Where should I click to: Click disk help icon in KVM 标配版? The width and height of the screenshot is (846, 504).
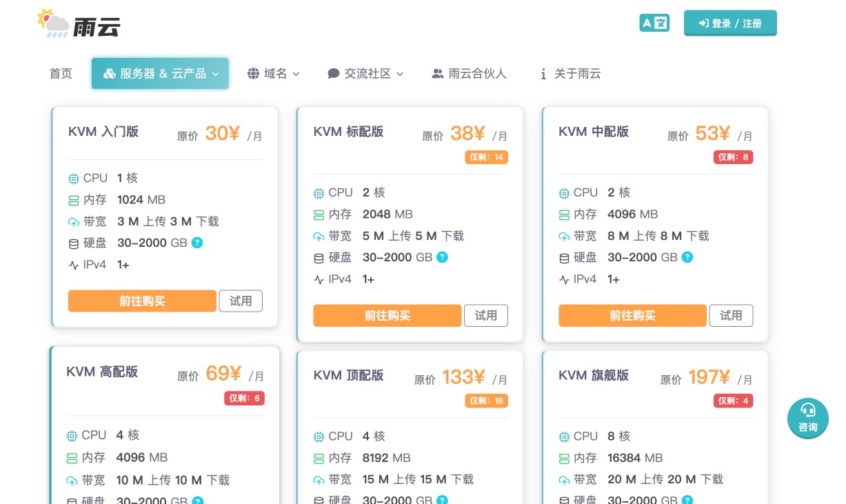pyautogui.click(x=443, y=257)
